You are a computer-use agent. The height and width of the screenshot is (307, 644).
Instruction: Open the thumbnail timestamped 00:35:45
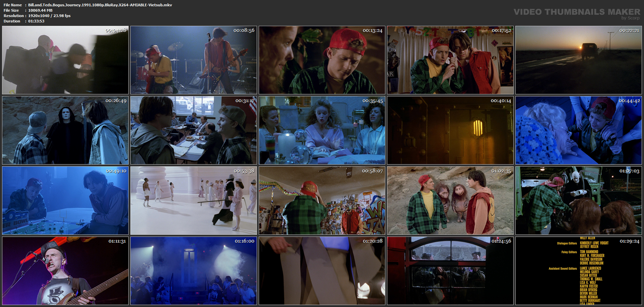(321, 130)
